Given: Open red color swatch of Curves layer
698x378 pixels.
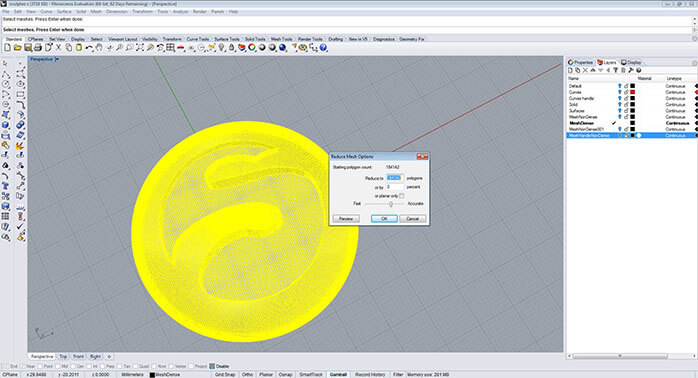Looking at the screenshot, I should tap(633, 92).
